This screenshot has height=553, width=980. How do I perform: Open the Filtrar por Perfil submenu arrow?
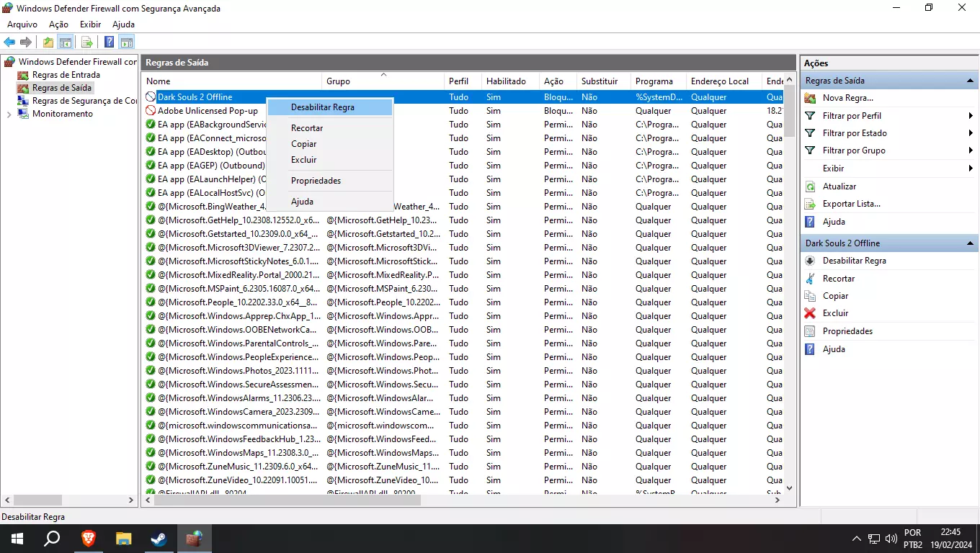[971, 116]
